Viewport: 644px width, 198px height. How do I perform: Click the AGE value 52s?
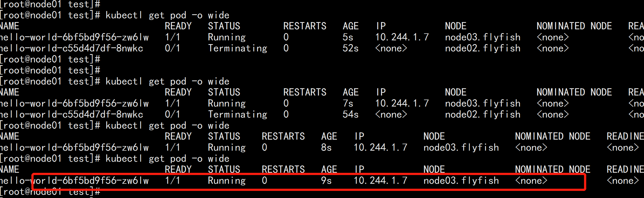[351, 48]
